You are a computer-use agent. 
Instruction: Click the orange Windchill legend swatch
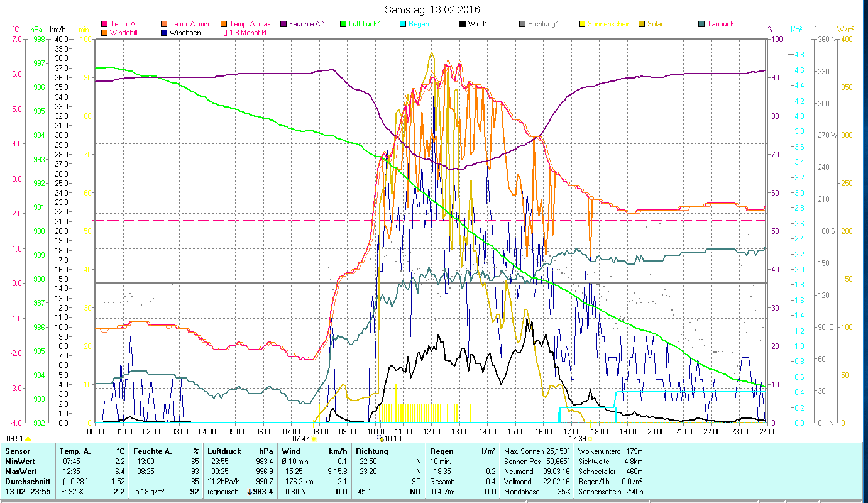[104, 33]
